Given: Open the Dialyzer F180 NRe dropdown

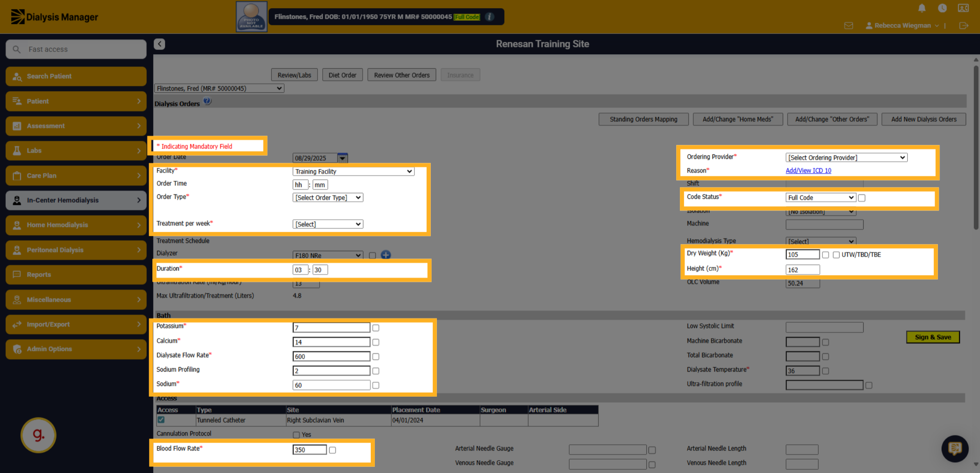Looking at the screenshot, I should [327, 255].
